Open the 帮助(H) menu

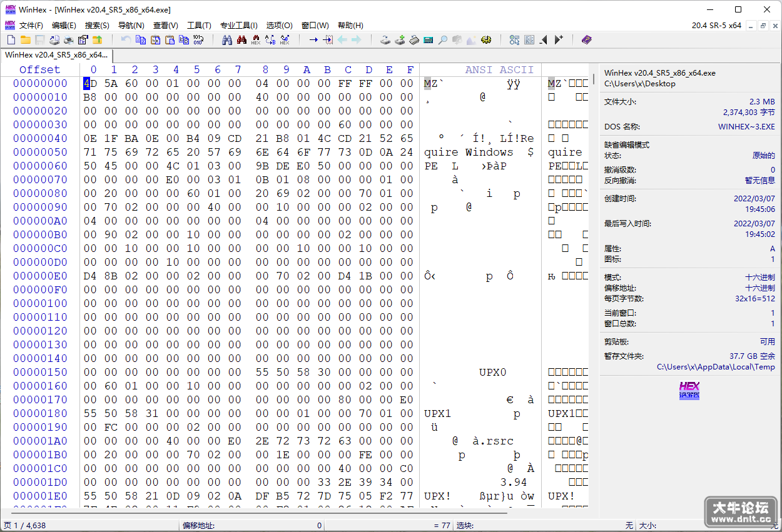[350, 26]
